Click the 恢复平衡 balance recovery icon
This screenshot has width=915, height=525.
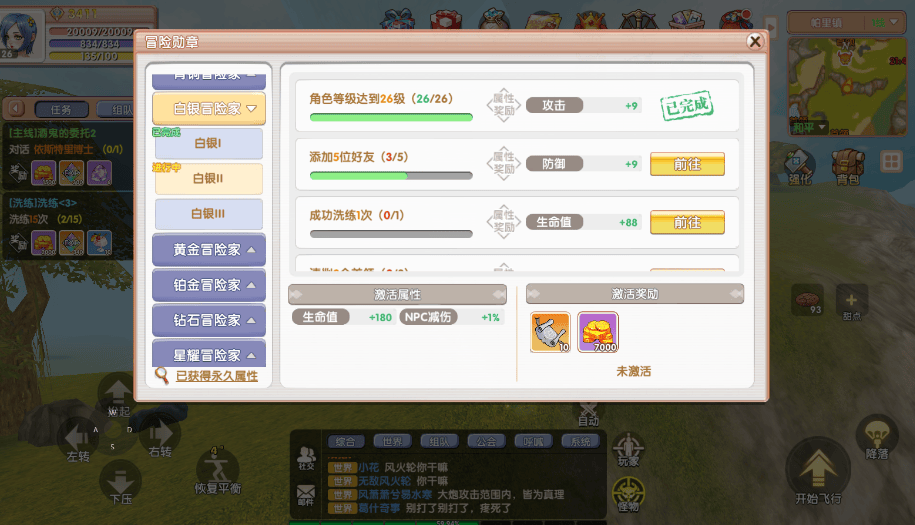click(217, 471)
